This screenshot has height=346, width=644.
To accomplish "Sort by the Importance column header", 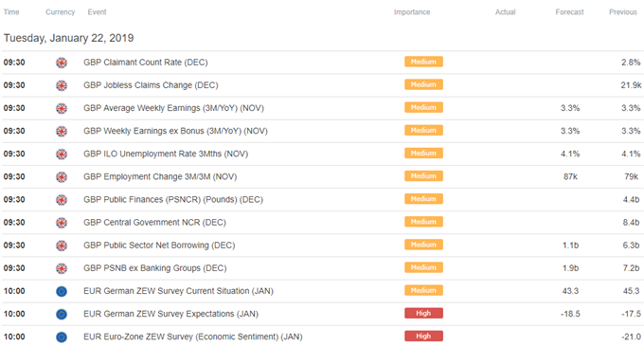I will tap(412, 12).
